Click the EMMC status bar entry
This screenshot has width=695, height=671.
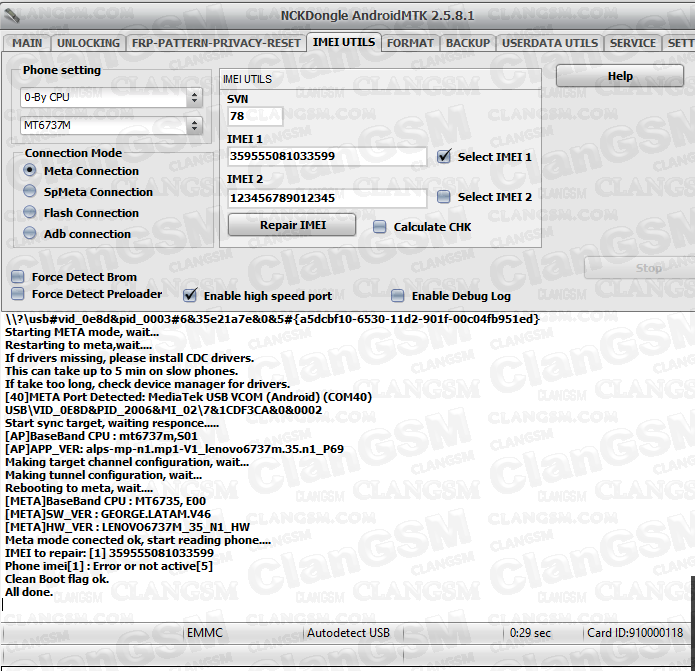(x=205, y=633)
